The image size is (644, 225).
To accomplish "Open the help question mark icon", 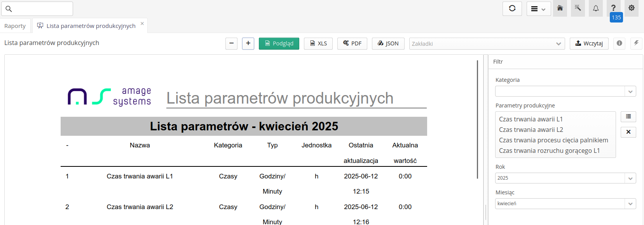I will point(613,8).
